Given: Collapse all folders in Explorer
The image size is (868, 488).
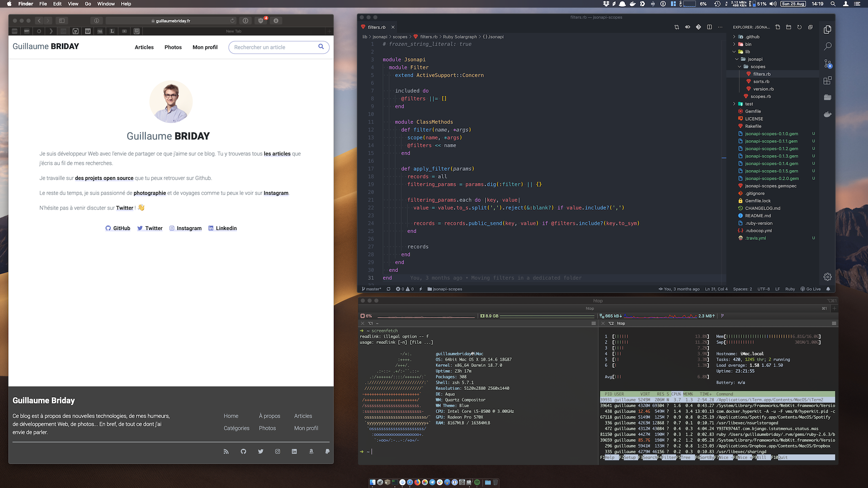Looking at the screenshot, I should pos(810,27).
